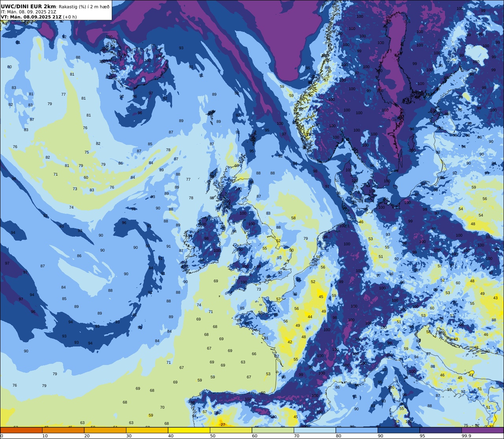Click the map value '44' over northern France
Viewport: 504px width, 439px height.
(x=310, y=317)
